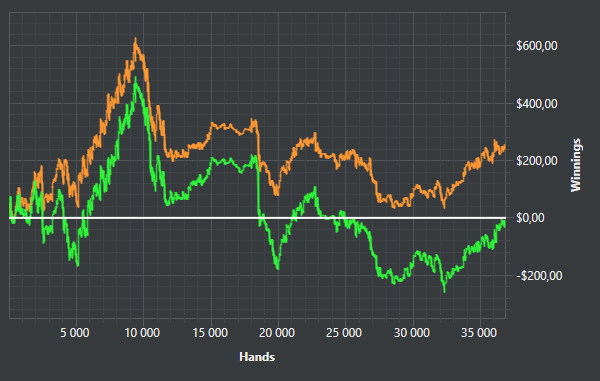Screen dimensions: 600x381
Task: Click the green line's lowest trough near 32 000 hands
Action: [x=444, y=291]
